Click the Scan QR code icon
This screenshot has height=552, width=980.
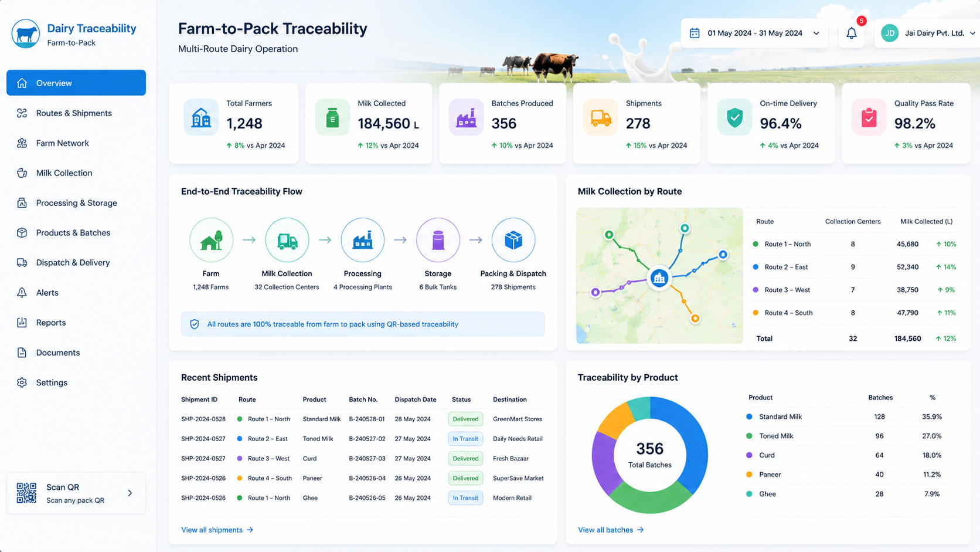(x=26, y=493)
